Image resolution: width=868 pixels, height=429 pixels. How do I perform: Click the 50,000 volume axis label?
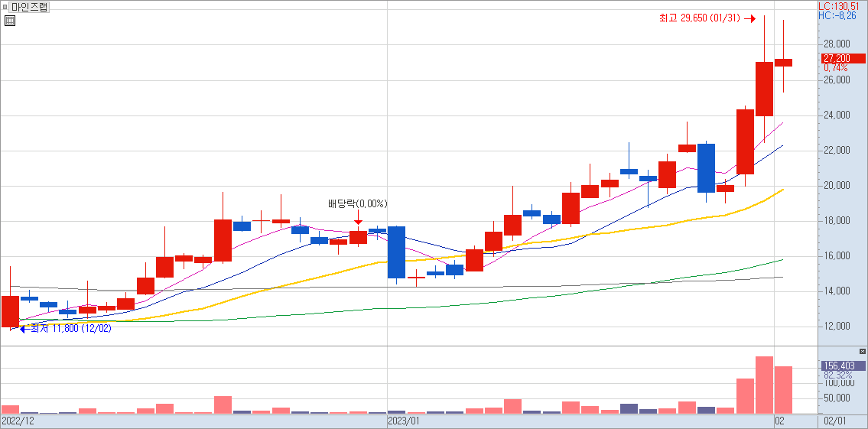point(837,398)
